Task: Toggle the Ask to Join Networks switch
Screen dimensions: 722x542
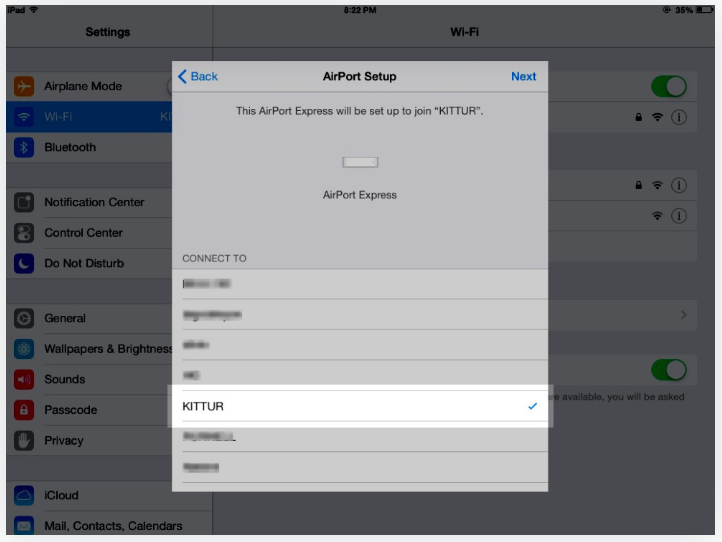Action: tap(669, 370)
